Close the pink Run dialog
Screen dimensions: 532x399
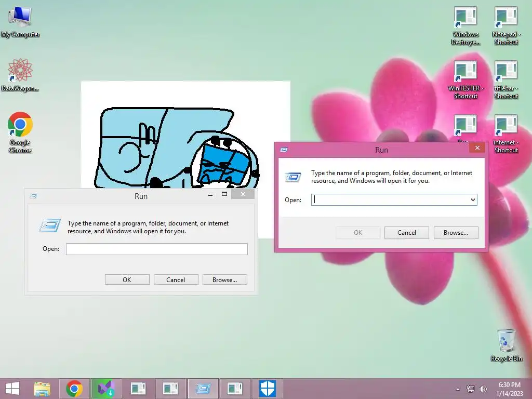[x=477, y=148]
